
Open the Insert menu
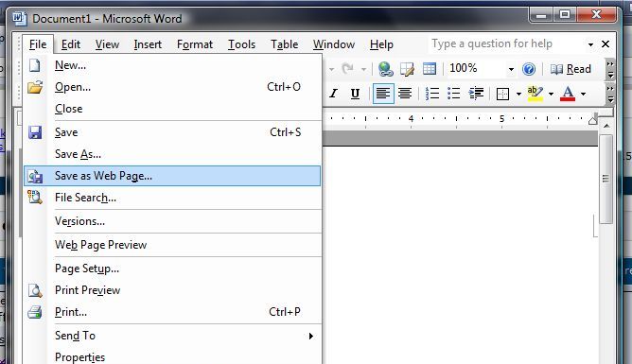(x=148, y=44)
